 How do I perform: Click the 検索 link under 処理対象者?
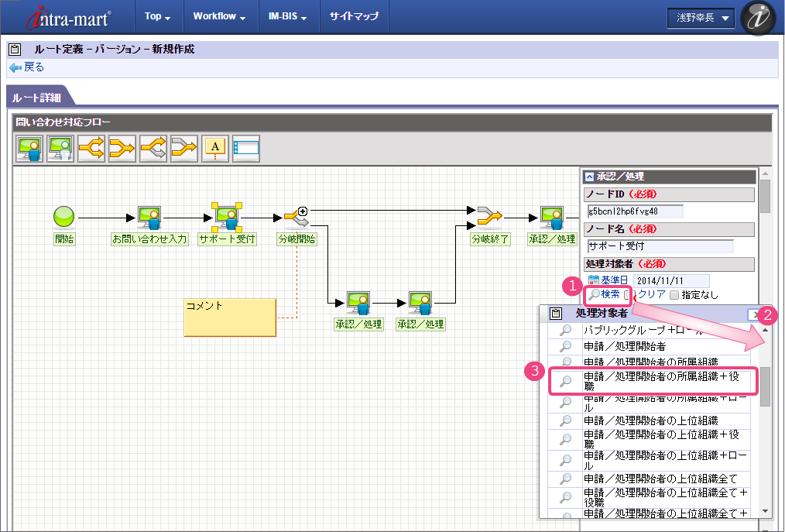click(x=611, y=294)
